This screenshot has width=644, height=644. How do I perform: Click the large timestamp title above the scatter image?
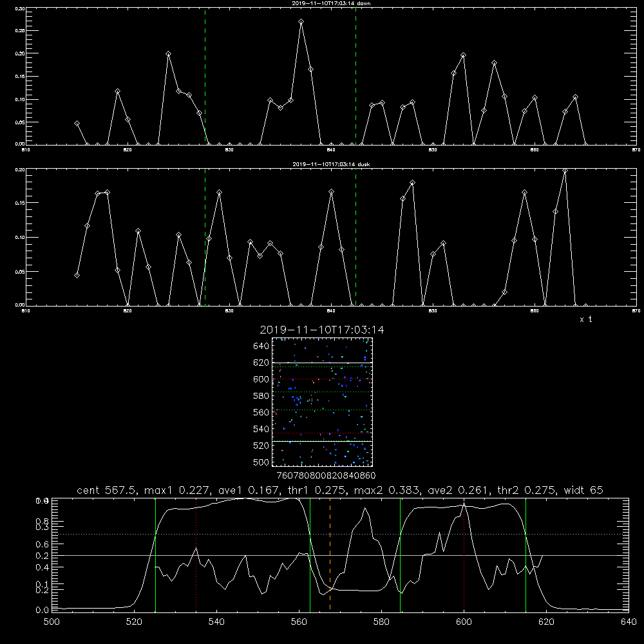(322, 330)
